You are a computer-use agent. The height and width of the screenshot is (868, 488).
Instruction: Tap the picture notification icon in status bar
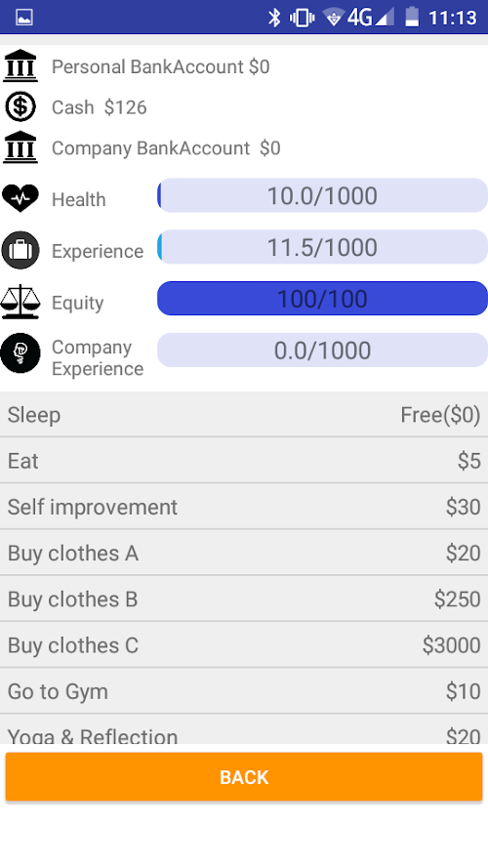(24, 18)
